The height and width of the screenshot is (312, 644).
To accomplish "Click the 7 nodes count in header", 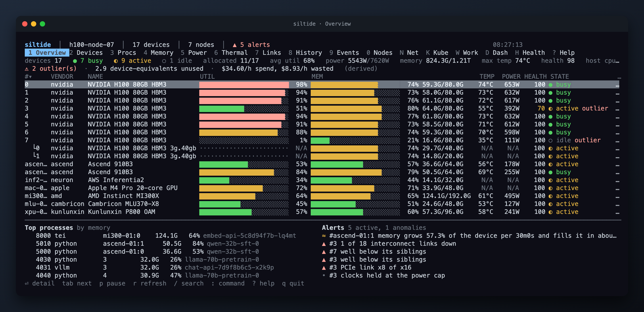I will point(201,45).
